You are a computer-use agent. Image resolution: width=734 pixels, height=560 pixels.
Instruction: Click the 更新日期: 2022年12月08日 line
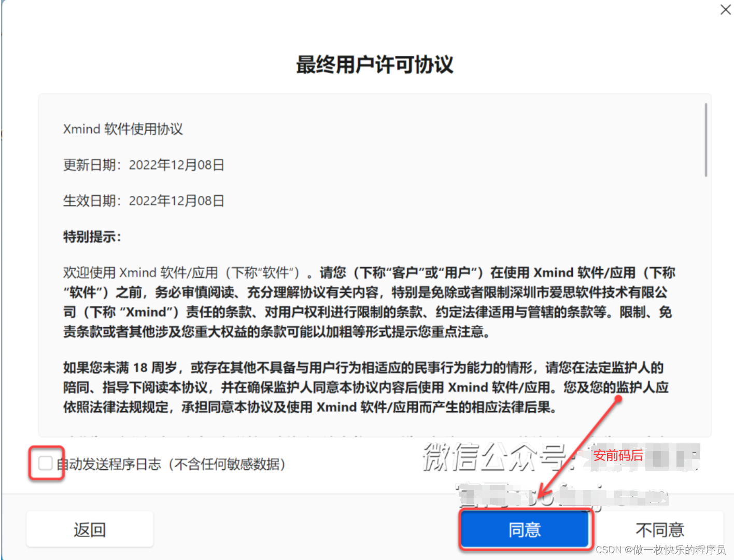144,165
